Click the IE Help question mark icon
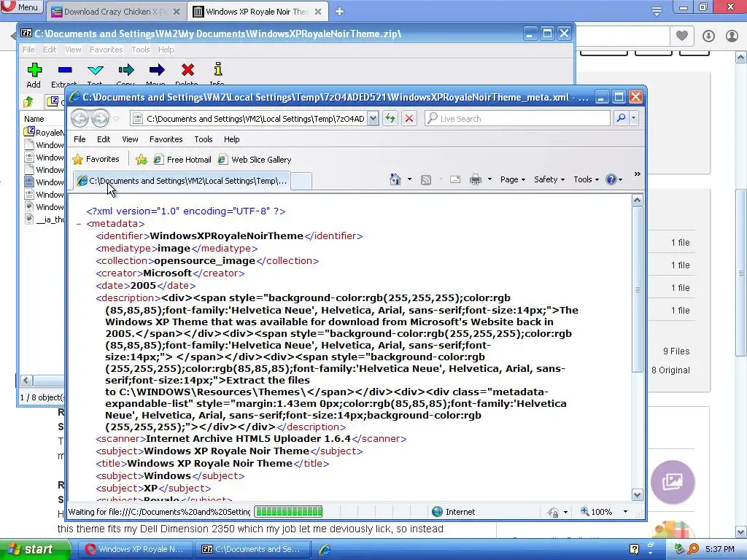 pos(611,179)
